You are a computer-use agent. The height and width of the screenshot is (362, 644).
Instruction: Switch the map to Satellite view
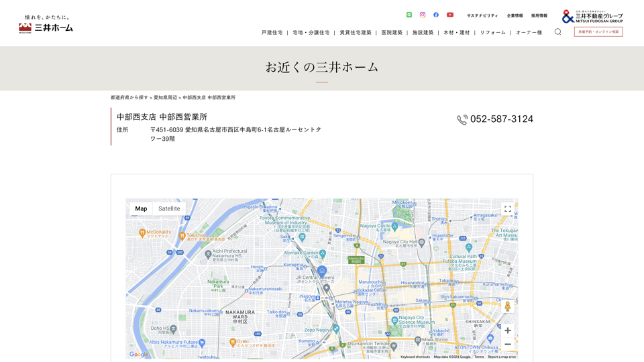tap(169, 208)
